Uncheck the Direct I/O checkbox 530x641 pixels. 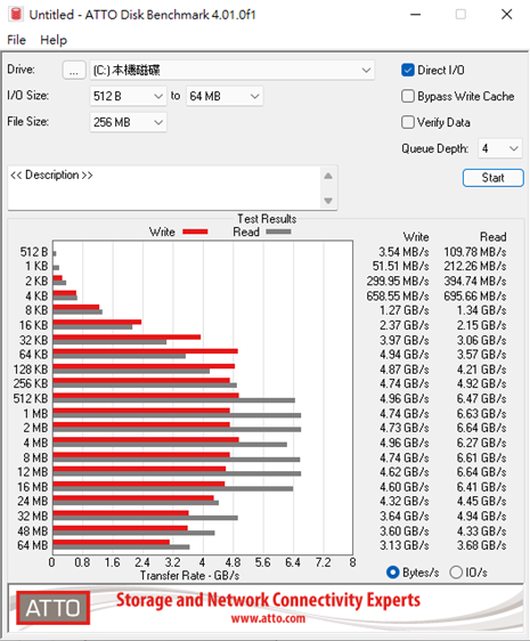click(408, 70)
